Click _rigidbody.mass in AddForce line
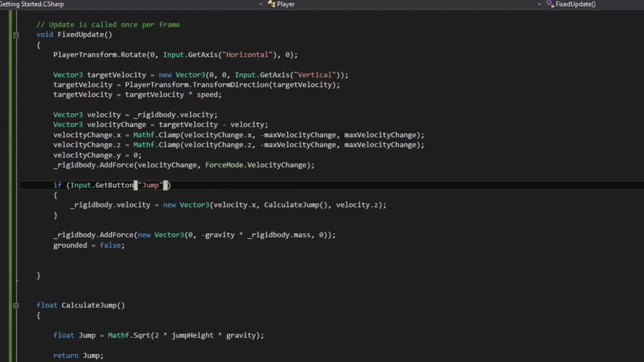Screen dimensions: 644x362 click(279, 235)
